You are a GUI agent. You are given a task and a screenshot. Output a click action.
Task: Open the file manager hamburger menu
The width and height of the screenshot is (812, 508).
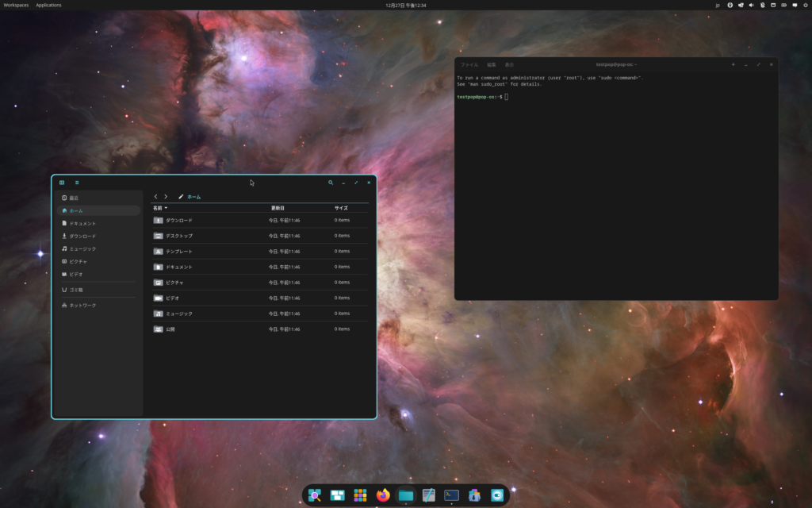pyautogui.click(x=77, y=183)
